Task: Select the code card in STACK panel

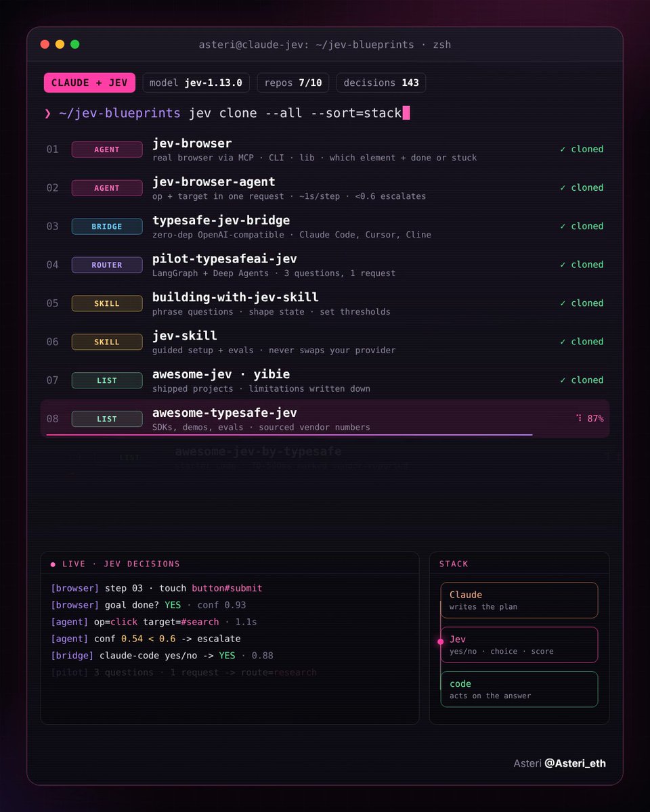Action: (x=519, y=690)
